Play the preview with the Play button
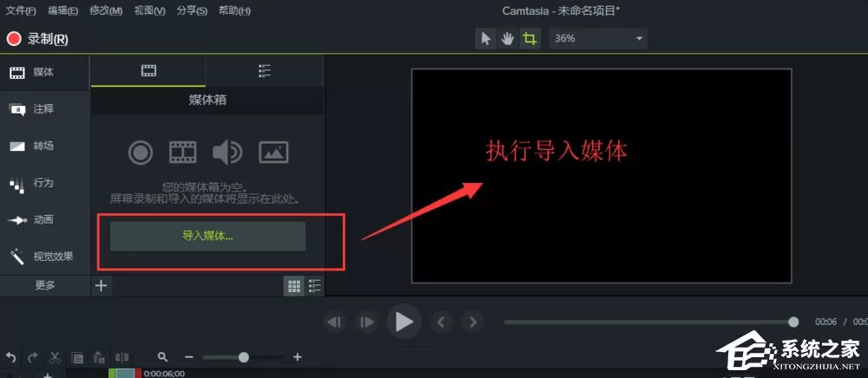 (404, 322)
